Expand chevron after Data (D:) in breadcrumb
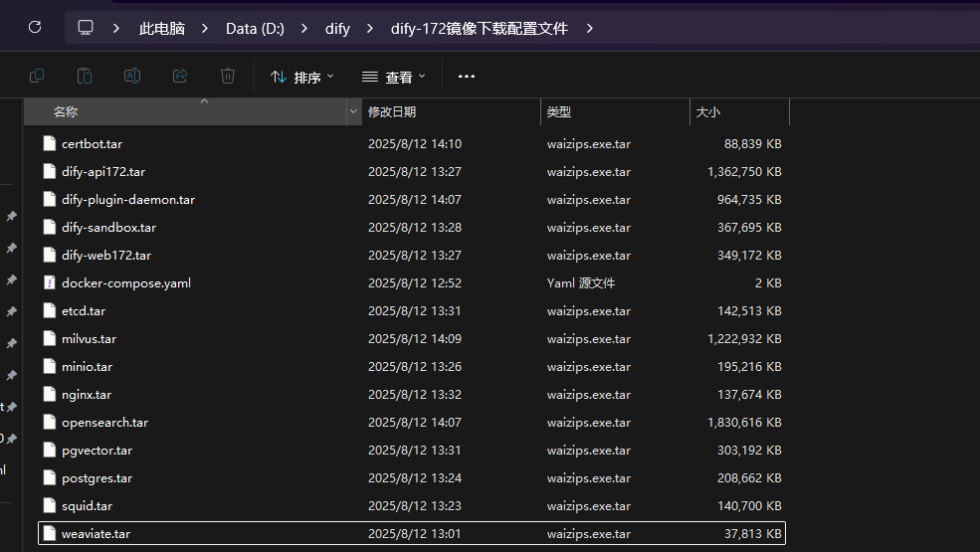This screenshot has height=552, width=980. (304, 28)
